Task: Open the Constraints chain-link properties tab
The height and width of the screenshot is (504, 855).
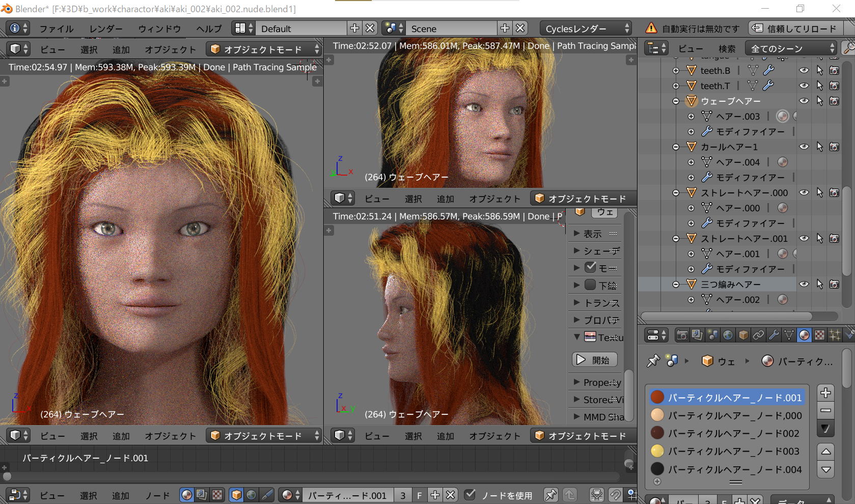Action: click(x=758, y=335)
